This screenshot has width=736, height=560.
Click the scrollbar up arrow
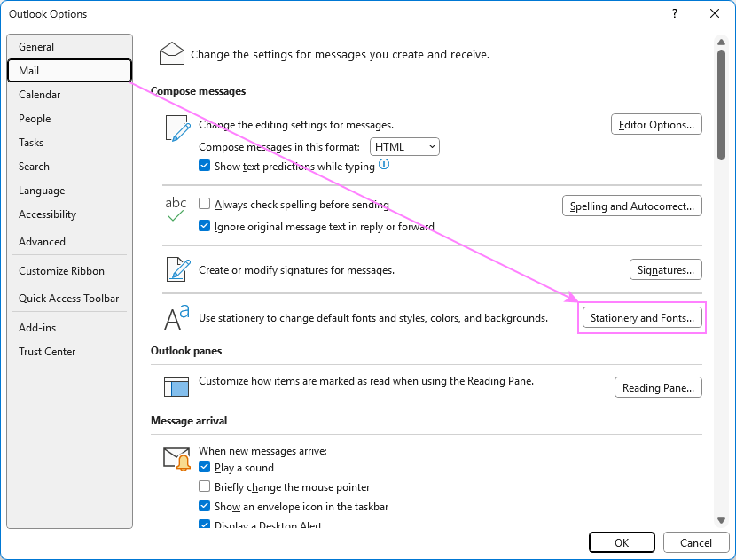(722, 43)
